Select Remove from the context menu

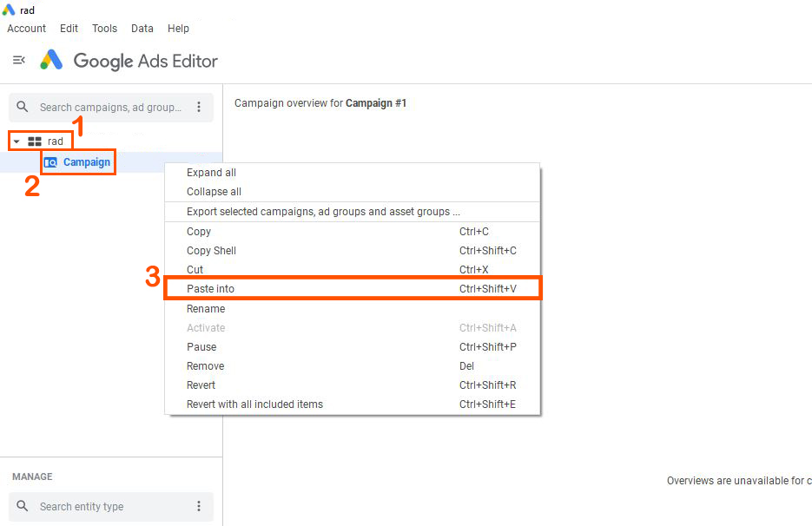(352, 366)
